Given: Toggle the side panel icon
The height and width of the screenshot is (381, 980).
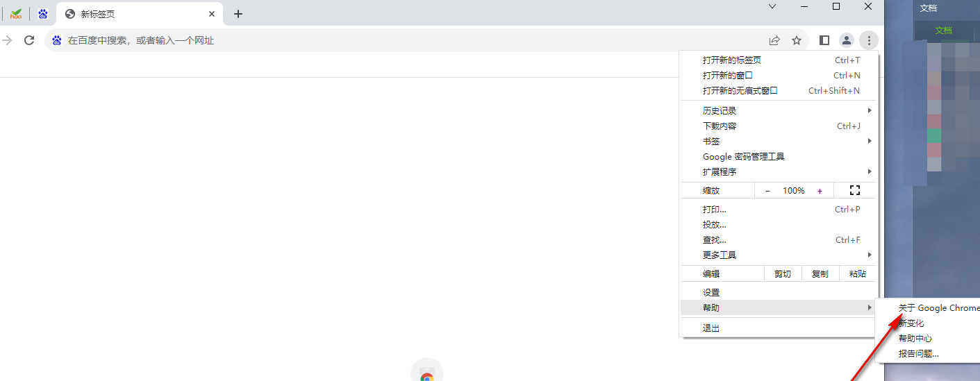Looking at the screenshot, I should (x=824, y=40).
